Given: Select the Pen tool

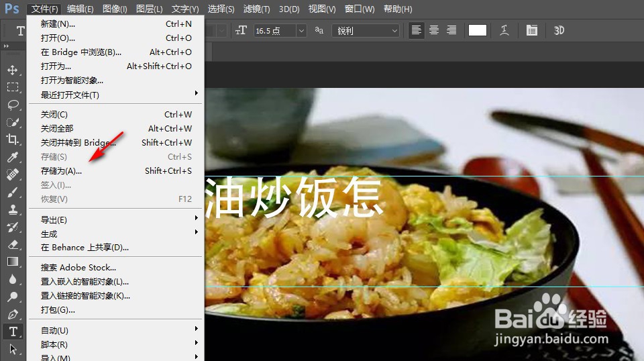Looking at the screenshot, I should pos(13,314).
